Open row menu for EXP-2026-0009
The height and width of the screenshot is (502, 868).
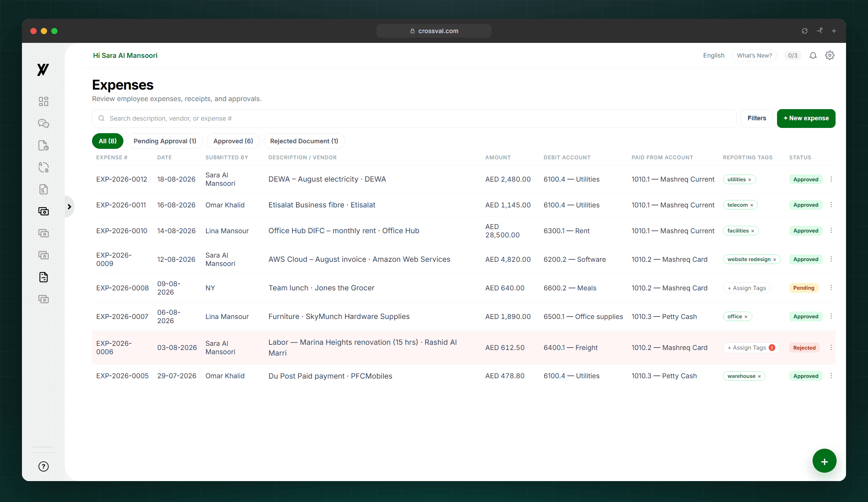click(x=831, y=259)
